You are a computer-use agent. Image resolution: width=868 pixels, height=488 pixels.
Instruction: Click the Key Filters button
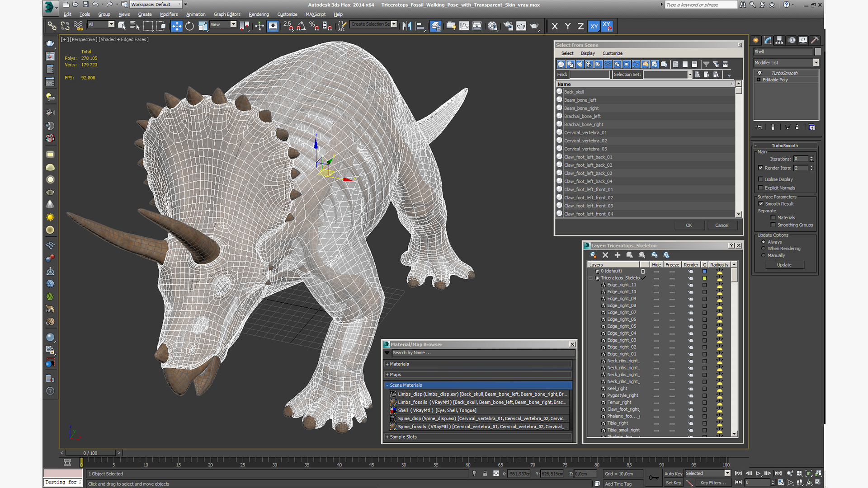click(713, 483)
